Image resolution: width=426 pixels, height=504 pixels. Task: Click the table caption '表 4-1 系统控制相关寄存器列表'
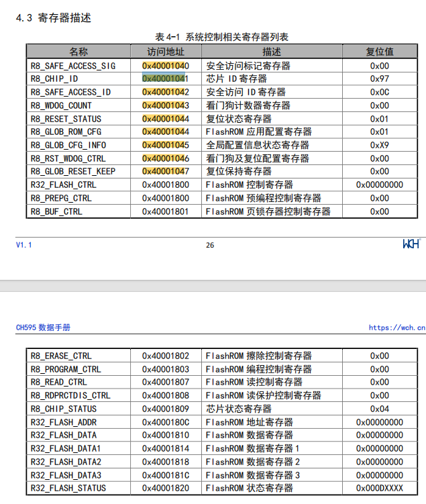(221, 37)
